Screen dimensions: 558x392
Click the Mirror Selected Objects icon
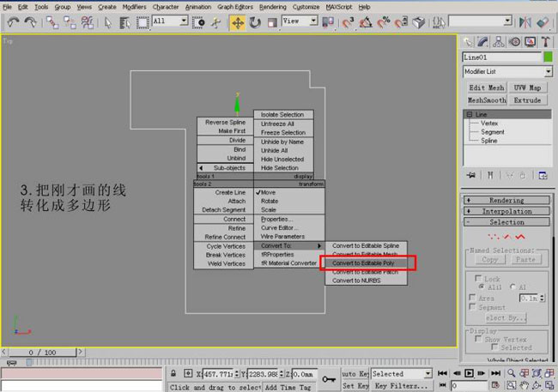coord(525,22)
